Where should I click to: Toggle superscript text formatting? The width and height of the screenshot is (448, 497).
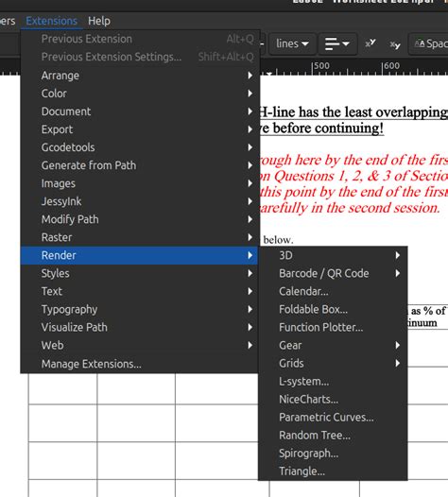point(370,43)
